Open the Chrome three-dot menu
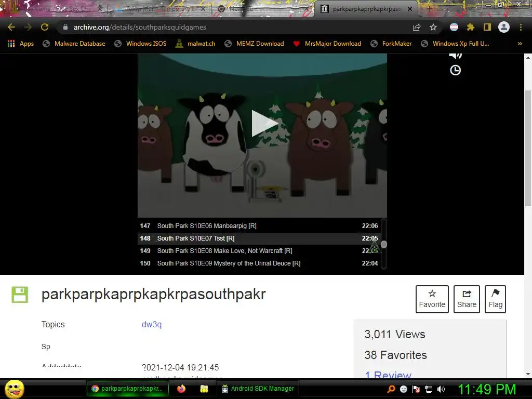Viewport: 532px width, 399px height. coord(521,27)
